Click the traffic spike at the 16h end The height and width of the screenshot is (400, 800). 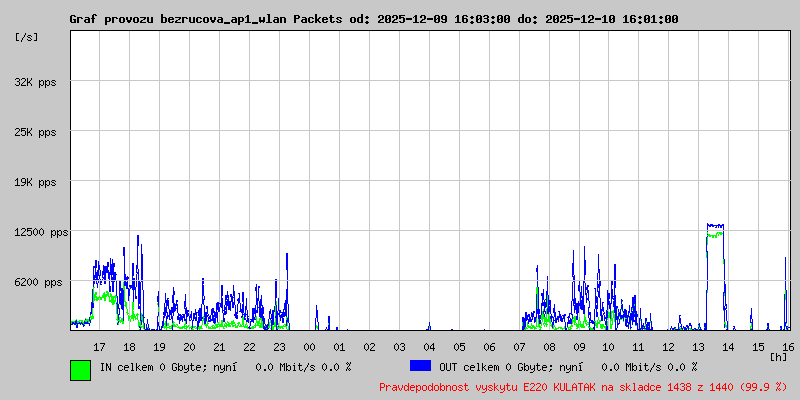[x=786, y=293]
